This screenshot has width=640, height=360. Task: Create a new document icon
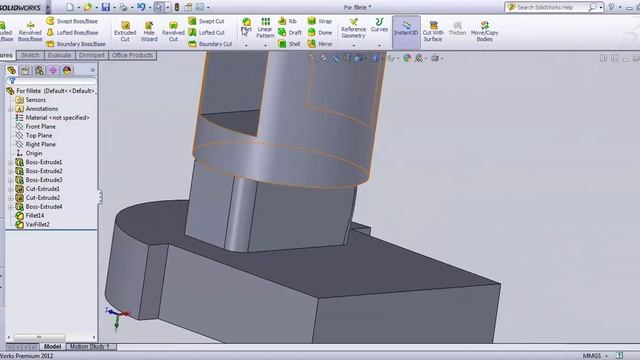pyautogui.click(x=70, y=7)
